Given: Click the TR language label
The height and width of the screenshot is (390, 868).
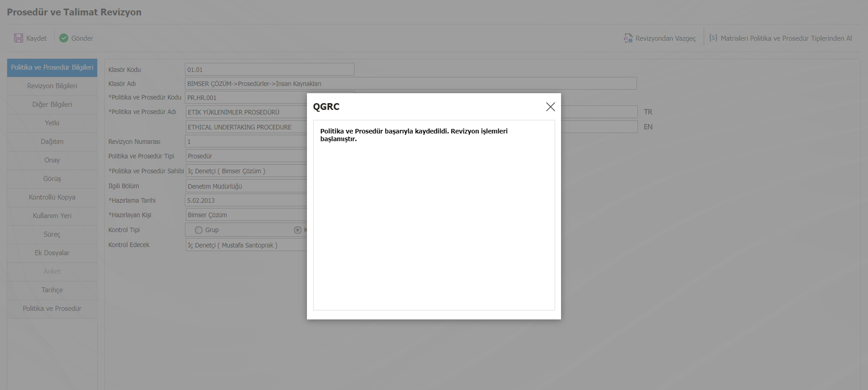Looking at the screenshot, I should pyautogui.click(x=648, y=112).
